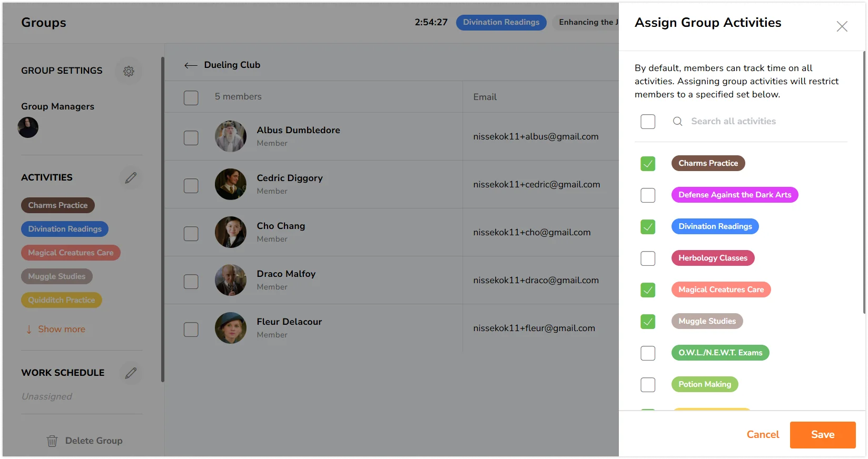The image size is (868, 459).
Task: Click the Enhancing task label in header
Action: pos(586,22)
